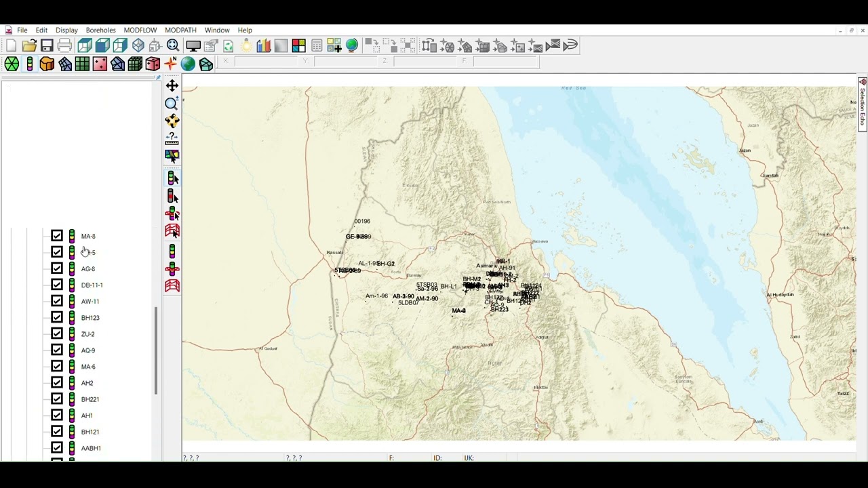Open the File menu
868x488 pixels.
coord(22,30)
